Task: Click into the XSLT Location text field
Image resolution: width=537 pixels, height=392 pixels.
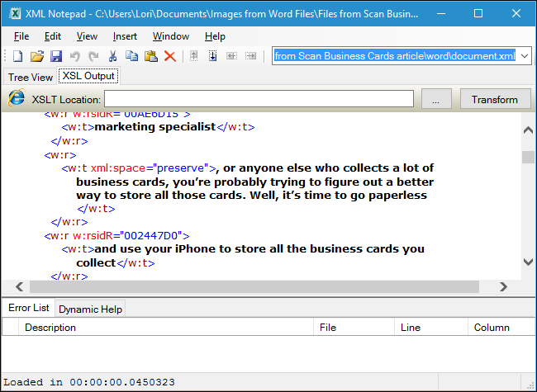Action: pyautogui.click(x=259, y=99)
